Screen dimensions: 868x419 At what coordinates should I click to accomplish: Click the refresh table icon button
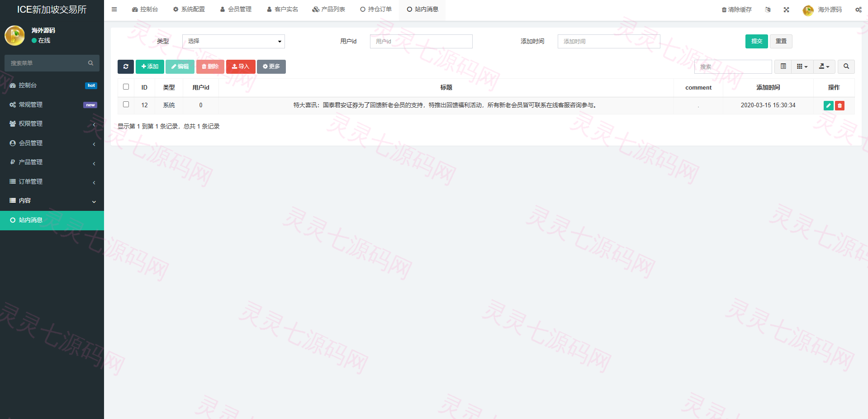coord(126,67)
